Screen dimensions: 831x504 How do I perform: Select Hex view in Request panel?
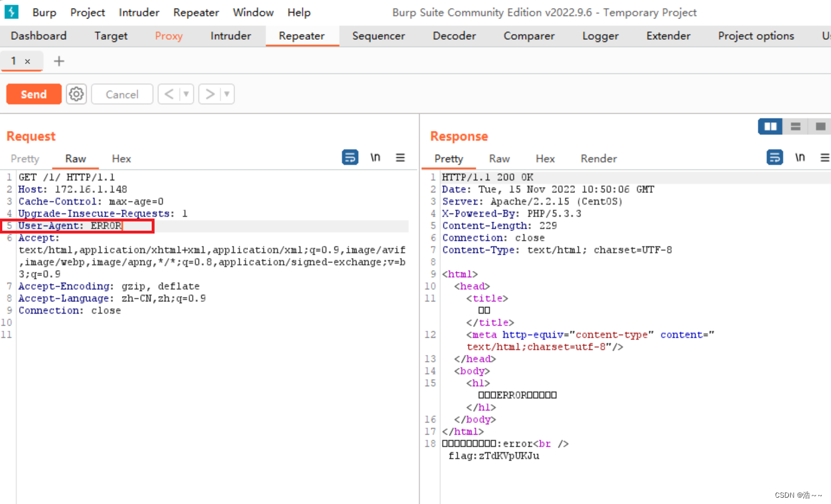tap(121, 159)
